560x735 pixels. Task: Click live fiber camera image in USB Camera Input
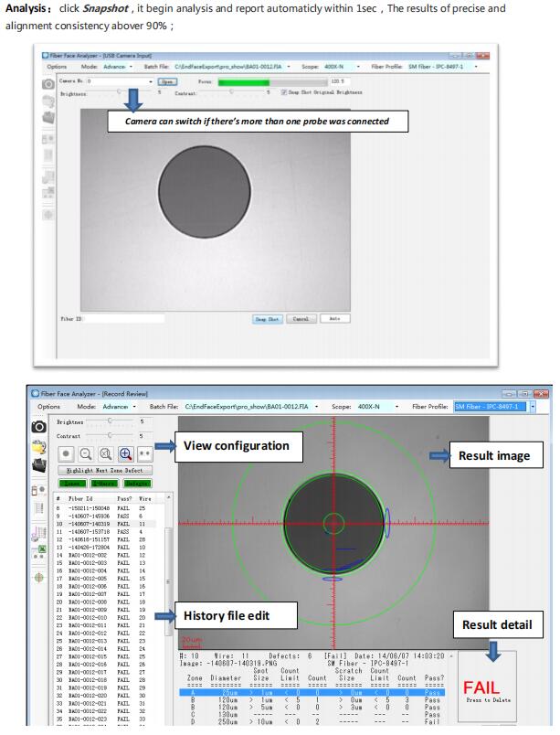point(216,210)
